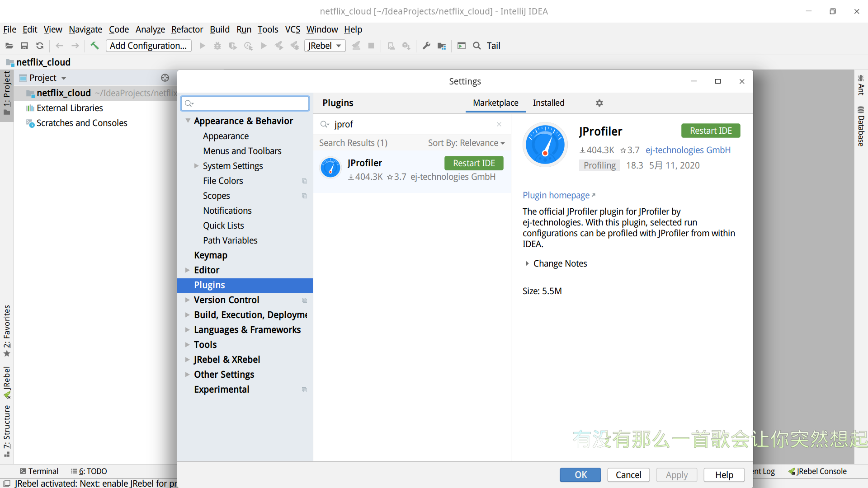Expand the Change Notes section

click(527, 263)
